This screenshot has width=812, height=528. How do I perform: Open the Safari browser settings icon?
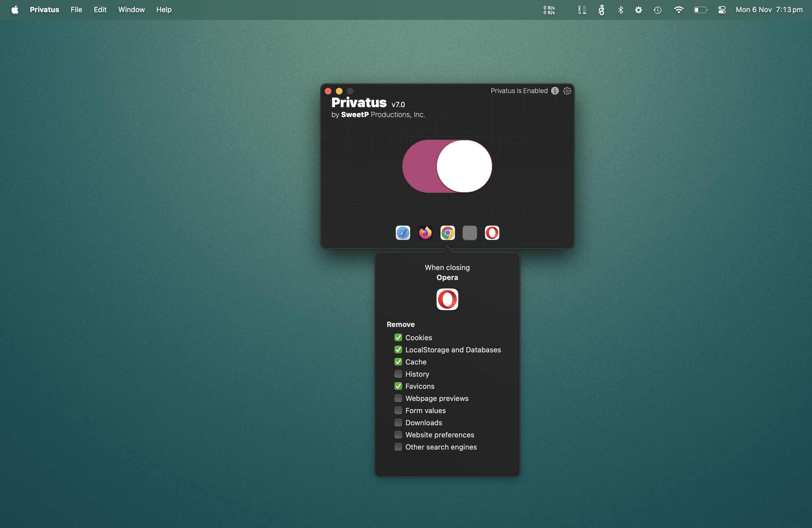[403, 233]
